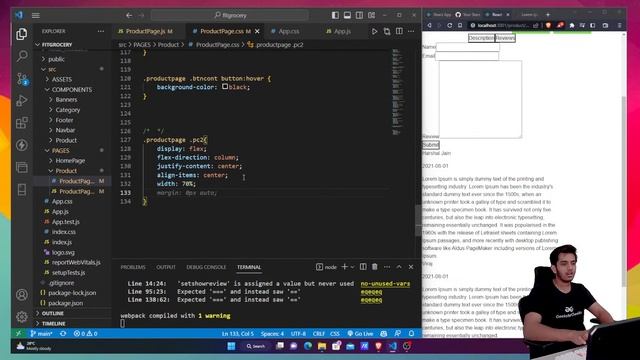Image resolution: width=640 pixels, height=360 pixels.
Task: Open the Manage gear menu
Action: pyautogui.click(x=22, y=316)
